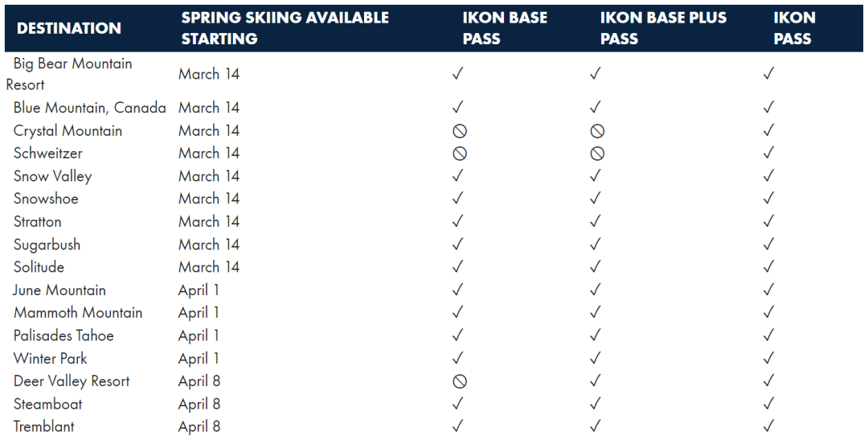This screenshot has width=868, height=444.
Task: Click Snowshoe's March 14 start date
Action: point(209,199)
